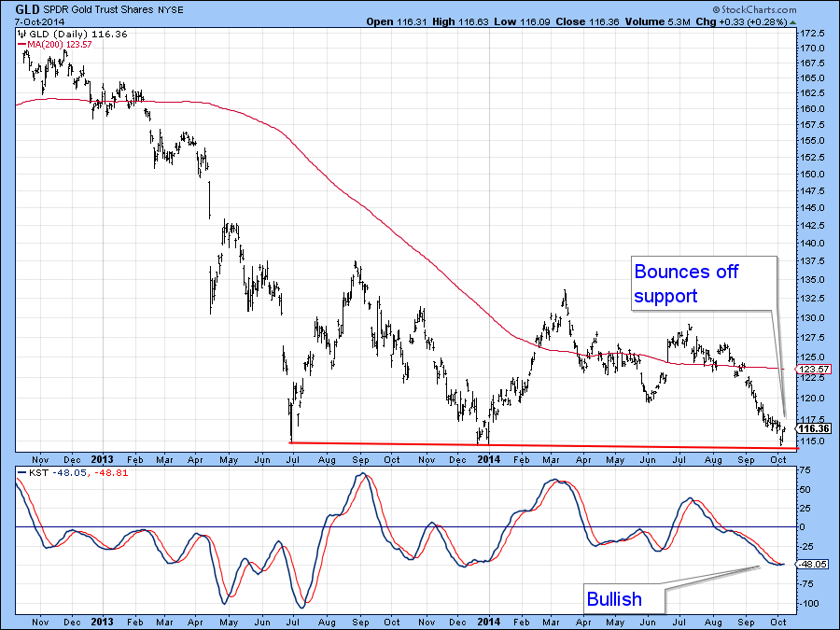Click the -48.05 KST value tag on axis
The image size is (840, 630).
point(812,564)
